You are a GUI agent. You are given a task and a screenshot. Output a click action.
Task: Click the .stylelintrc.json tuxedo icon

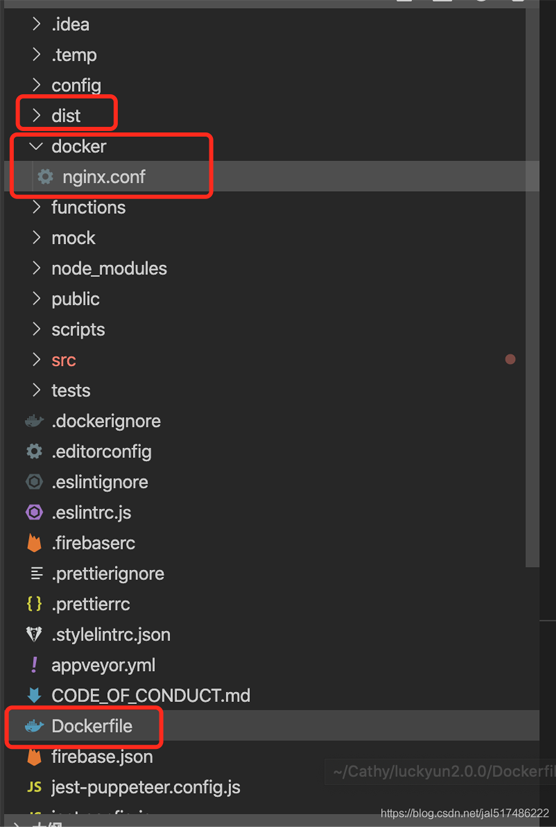[x=34, y=634]
